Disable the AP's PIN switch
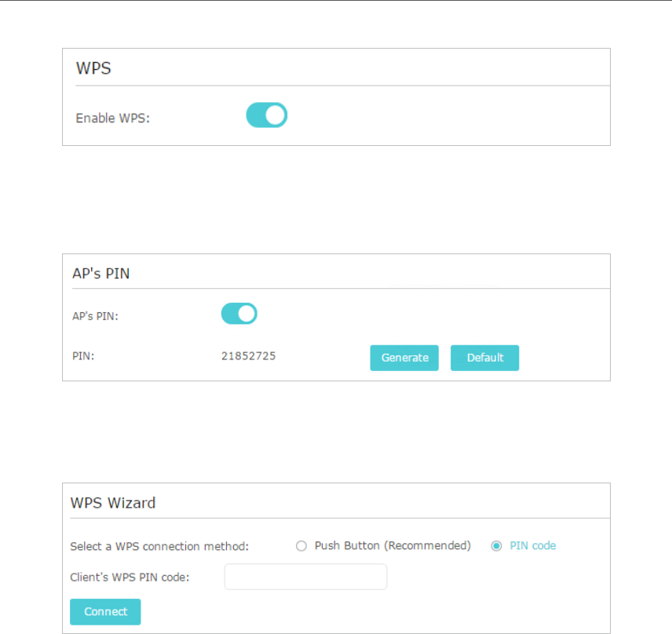This screenshot has width=672, height=634. [x=239, y=314]
